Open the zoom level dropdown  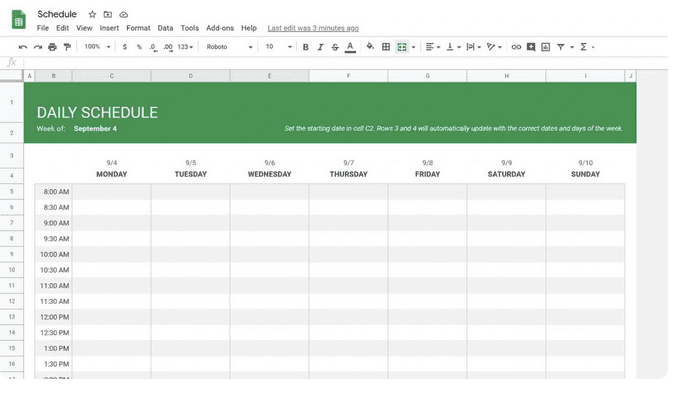click(98, 46)
